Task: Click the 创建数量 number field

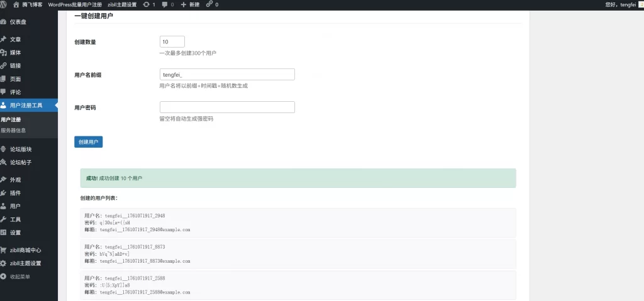Action: (172, 41)
